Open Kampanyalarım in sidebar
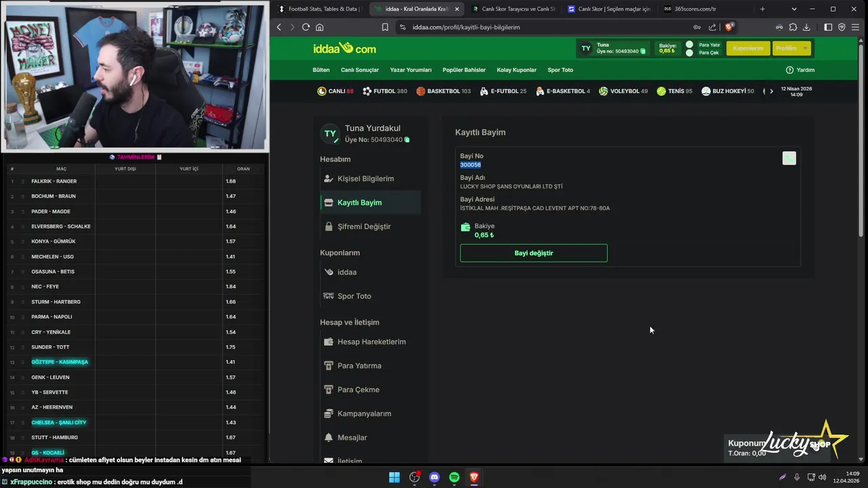868x488 pixels. [370, 413]
